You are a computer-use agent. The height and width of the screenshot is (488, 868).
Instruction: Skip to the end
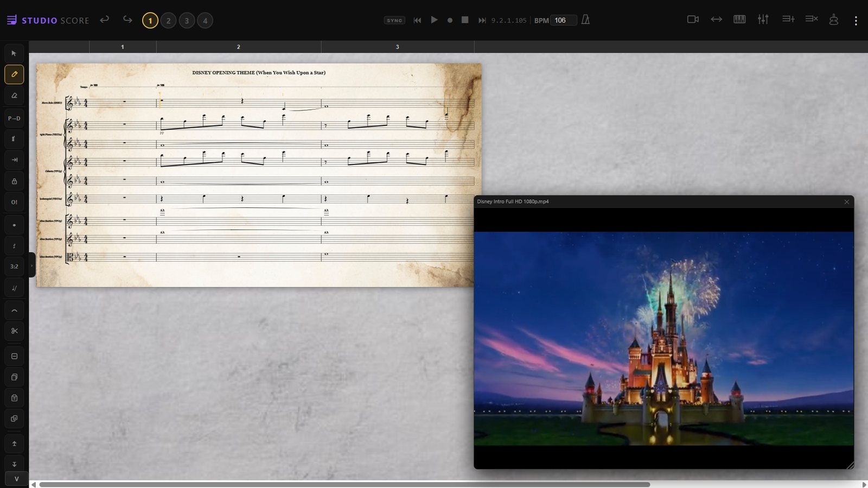(482, 20)
